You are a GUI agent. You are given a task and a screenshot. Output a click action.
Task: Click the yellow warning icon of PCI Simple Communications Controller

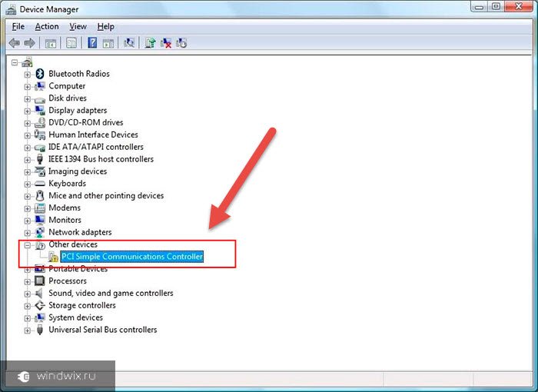point(53,257)
